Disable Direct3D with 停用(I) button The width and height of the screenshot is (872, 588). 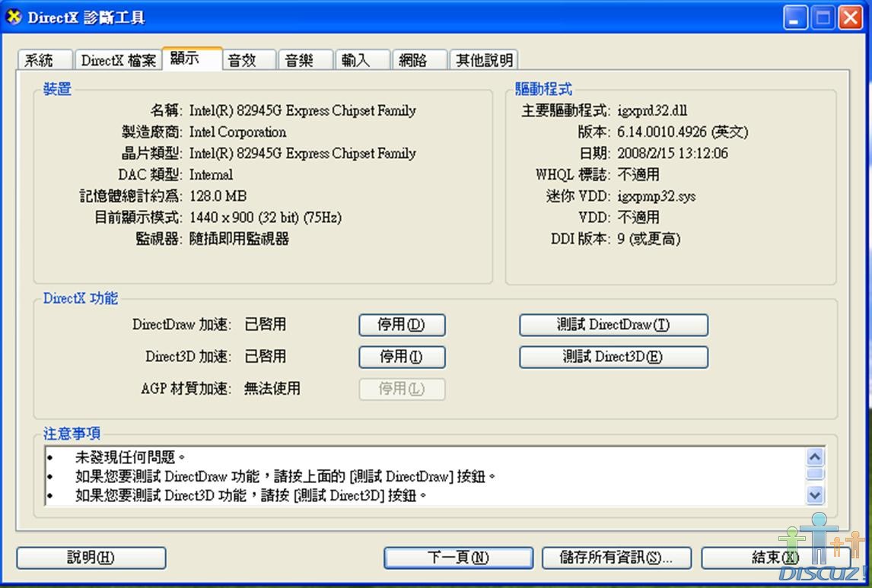click(x=402, y=357)
